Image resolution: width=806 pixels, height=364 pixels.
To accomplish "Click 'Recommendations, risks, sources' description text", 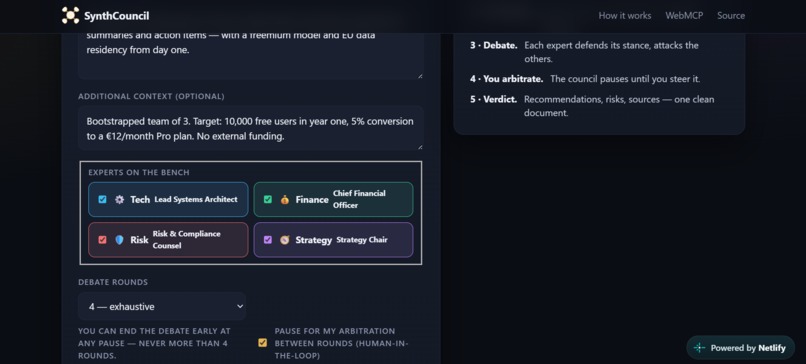I will [x=619, y=106].
